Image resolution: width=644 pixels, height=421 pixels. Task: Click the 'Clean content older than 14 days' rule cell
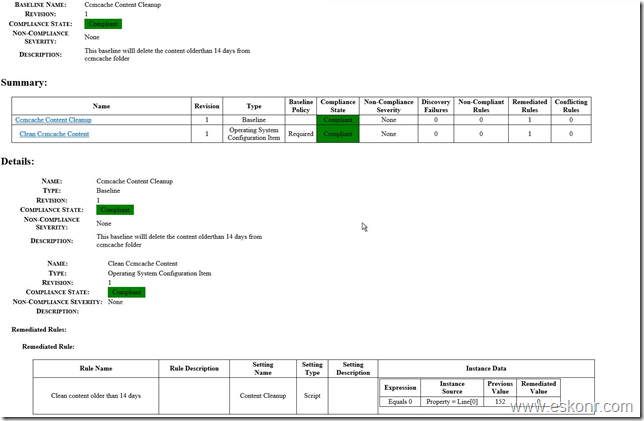point(96,396)
